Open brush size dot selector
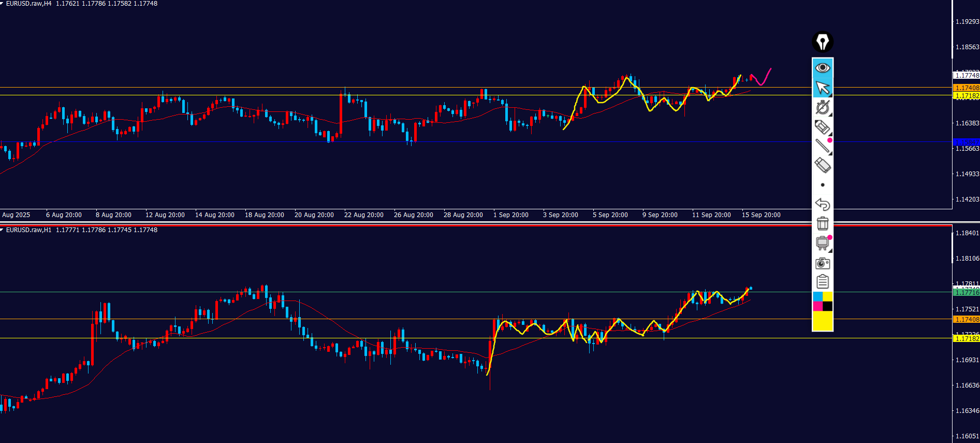The height and width of the screenshot is (443, 980). [x=822, y=185]
